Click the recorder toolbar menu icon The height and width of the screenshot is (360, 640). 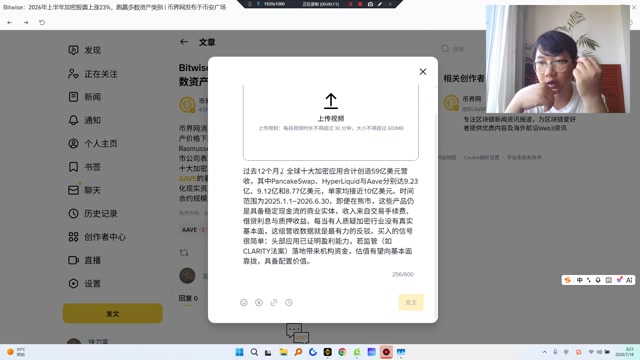250,4
